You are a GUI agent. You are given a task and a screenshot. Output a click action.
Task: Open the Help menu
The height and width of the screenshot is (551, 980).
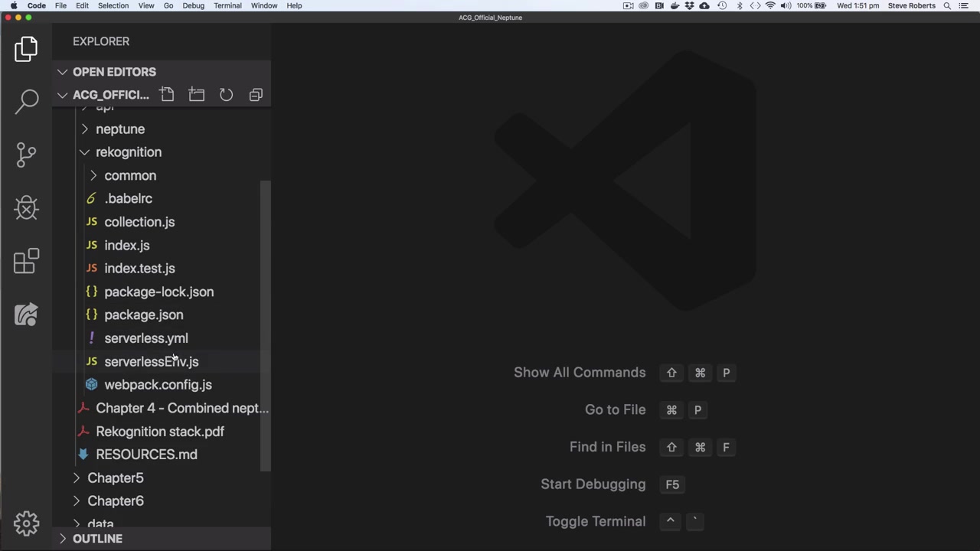(x=294, y=5)
